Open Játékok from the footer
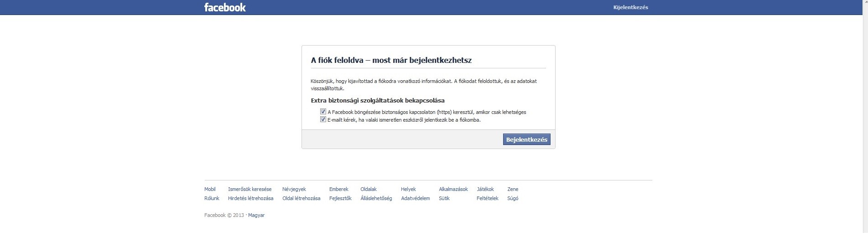The image size is (868, 242). (485, 189)
